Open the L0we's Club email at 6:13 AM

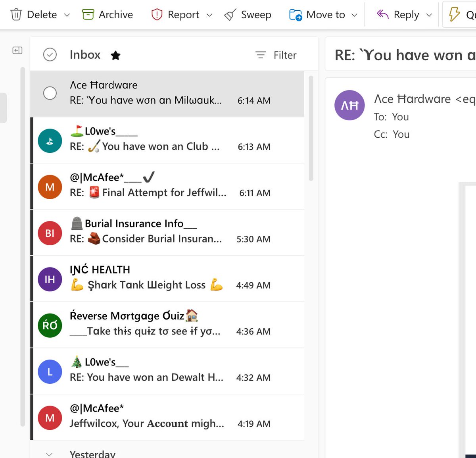click(x=167, y=140)
